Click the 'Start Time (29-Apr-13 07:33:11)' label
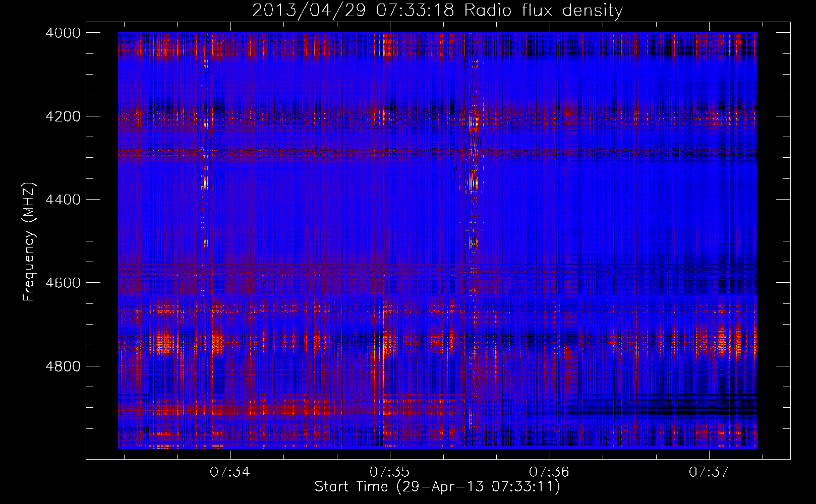816x504 pixels. (437, 487)
